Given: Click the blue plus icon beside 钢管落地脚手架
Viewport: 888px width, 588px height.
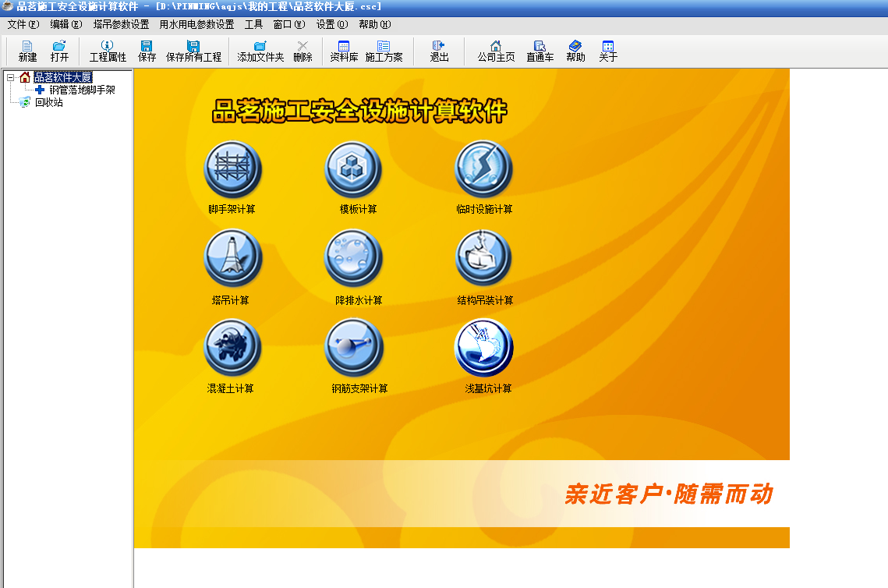Looking at the screenshot, I should (x=40, y=90).
